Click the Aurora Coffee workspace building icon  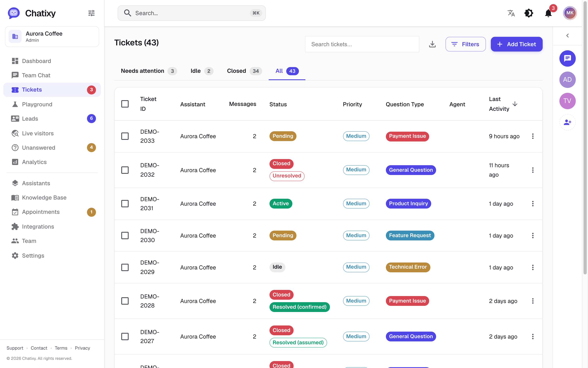click(15, 37)
